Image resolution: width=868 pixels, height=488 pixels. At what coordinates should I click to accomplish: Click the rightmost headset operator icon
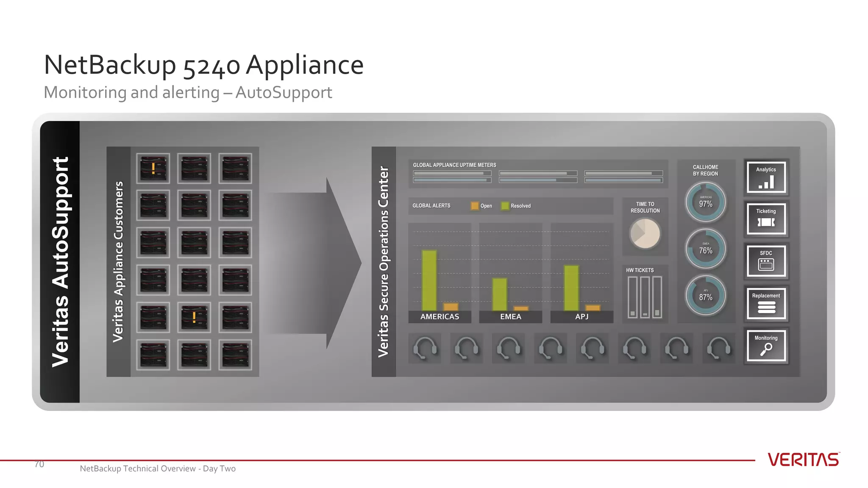[719, 348]
